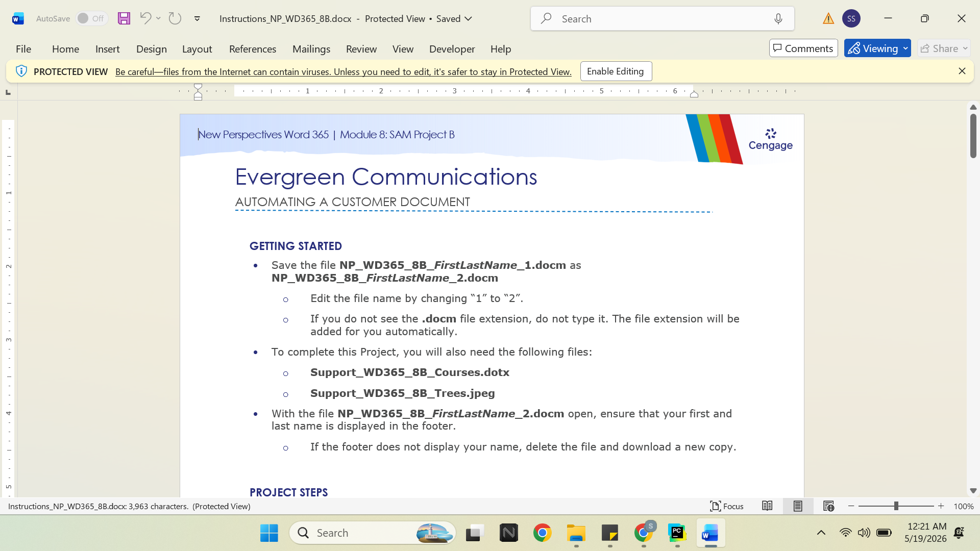Screen dimensions: 980x551
Task: Open the Layout tab
Action: click(197, 49)
